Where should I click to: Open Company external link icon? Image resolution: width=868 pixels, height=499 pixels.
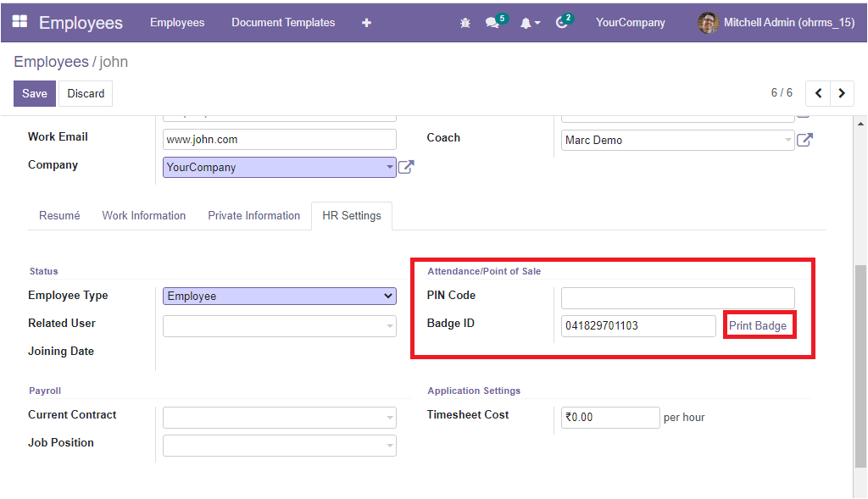pyautogui.click(x=406, y=167)
